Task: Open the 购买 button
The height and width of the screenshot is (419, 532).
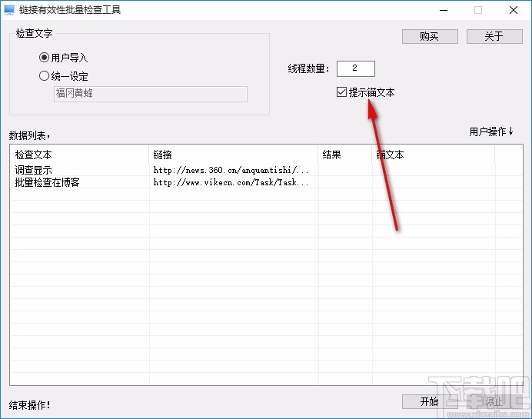Action: [430, 36]
